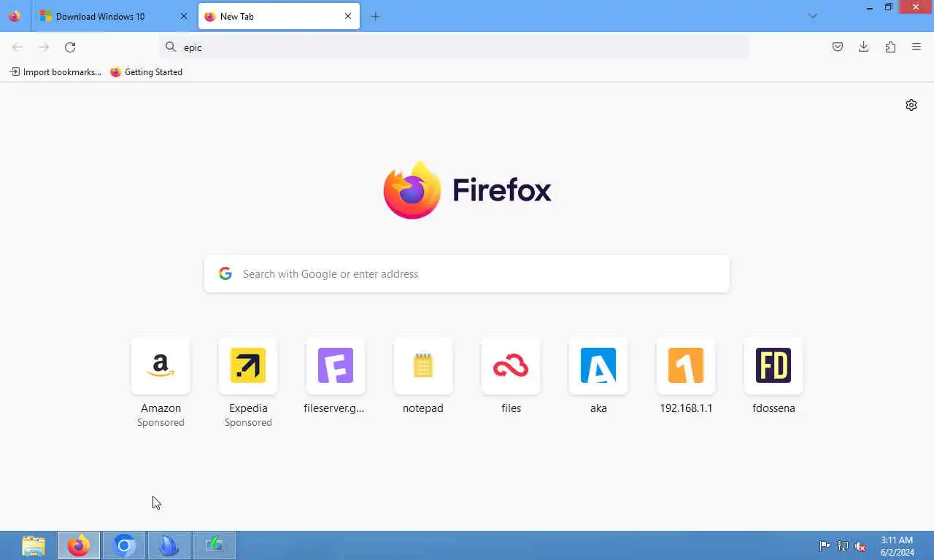
Task: Open the Getting Started bookmark
Action: coord(147,72)
